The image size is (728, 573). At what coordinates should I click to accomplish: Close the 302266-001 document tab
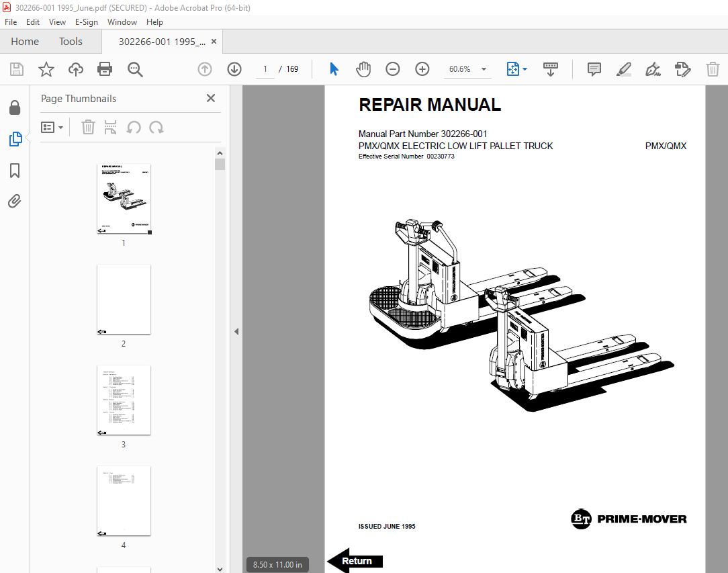[x=214, y=42]
